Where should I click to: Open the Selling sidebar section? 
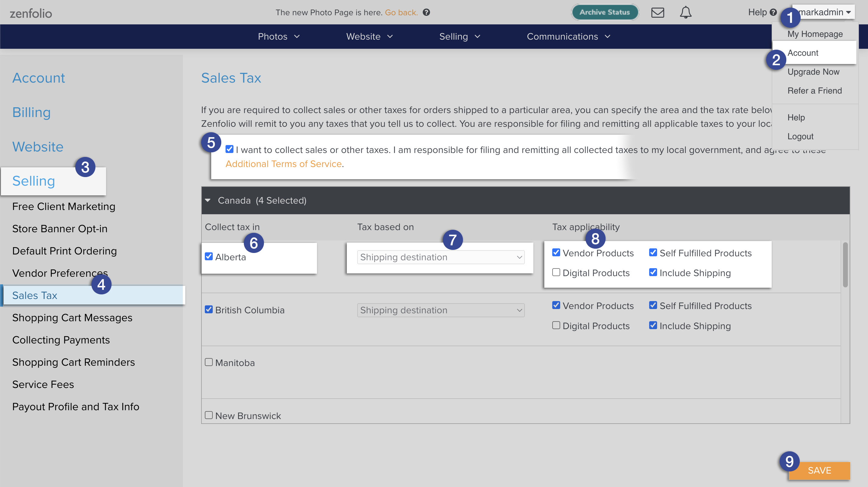tap(33, 181)
